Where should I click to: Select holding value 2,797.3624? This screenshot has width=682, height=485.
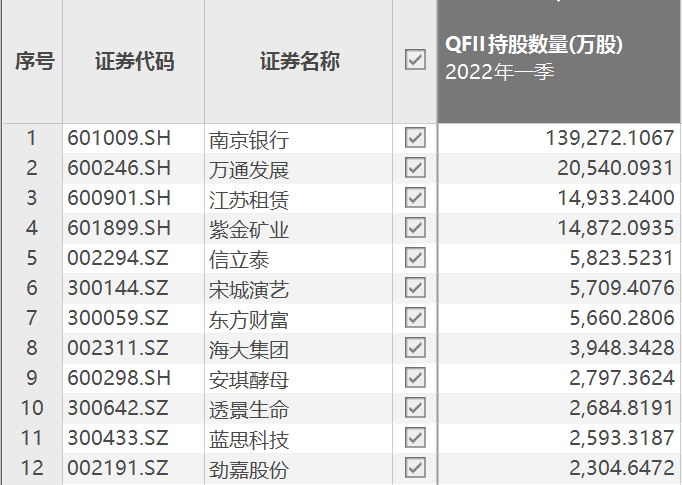[x=622, y=378]
